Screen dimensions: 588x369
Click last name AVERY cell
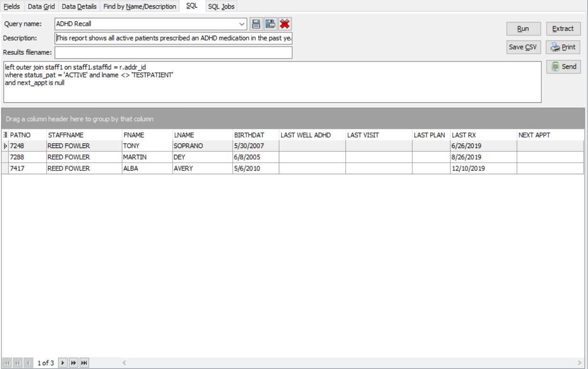(x=202, y=169)
